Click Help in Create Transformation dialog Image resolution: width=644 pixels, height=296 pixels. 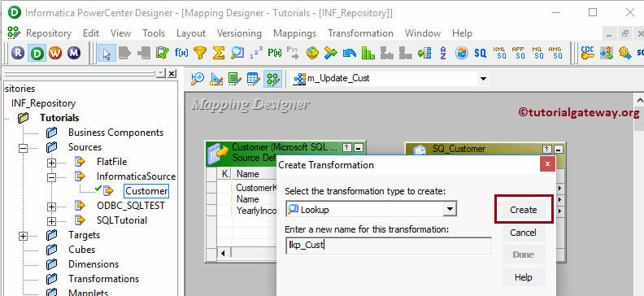524,277
